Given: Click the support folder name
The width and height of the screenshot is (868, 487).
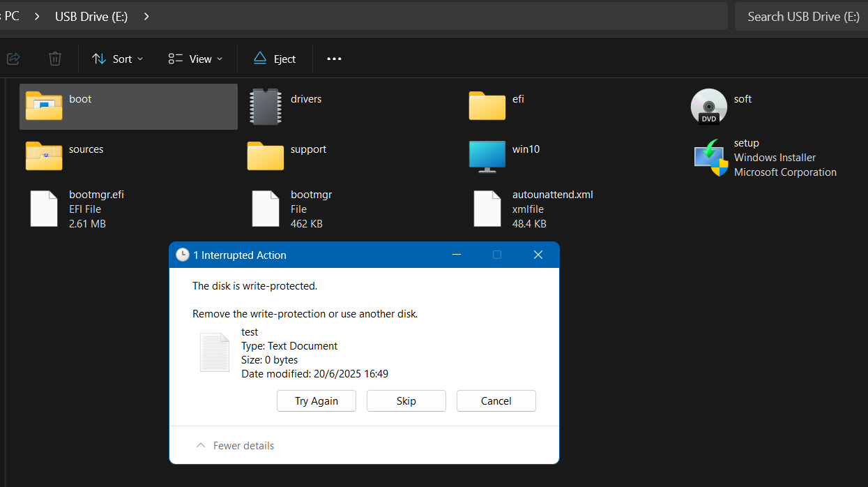Looking at the screenshot, I should [308, 149].
